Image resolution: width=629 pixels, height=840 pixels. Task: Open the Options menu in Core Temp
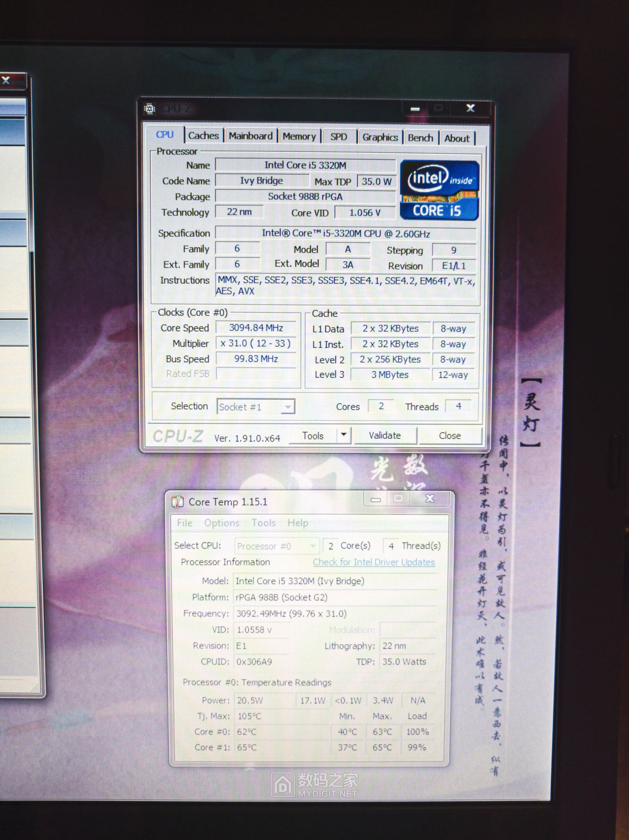(x=222, y=523)
